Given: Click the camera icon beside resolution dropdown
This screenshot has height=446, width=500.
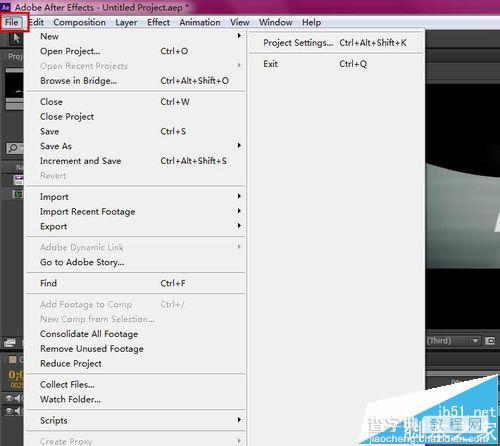Looking at the screenshot, I should 490,341.
